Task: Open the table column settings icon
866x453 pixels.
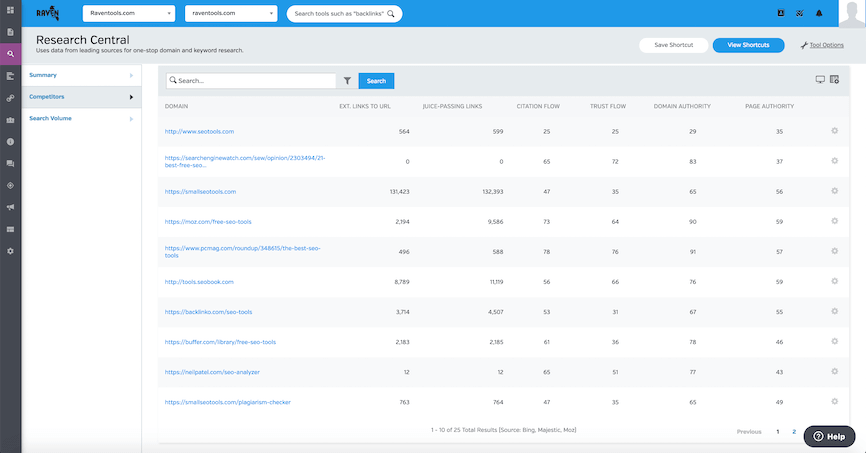Action: [835, 80]
